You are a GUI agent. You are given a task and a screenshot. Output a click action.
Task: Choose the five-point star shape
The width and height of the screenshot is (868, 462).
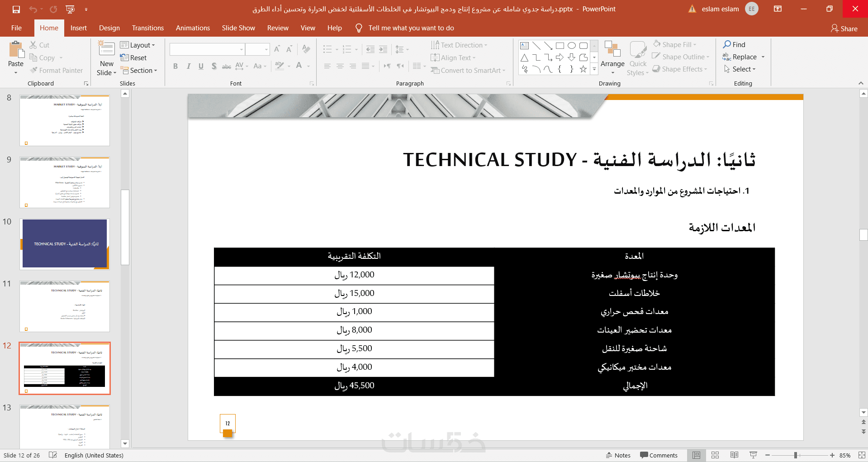pyautogui.click(x=583, y=69)
